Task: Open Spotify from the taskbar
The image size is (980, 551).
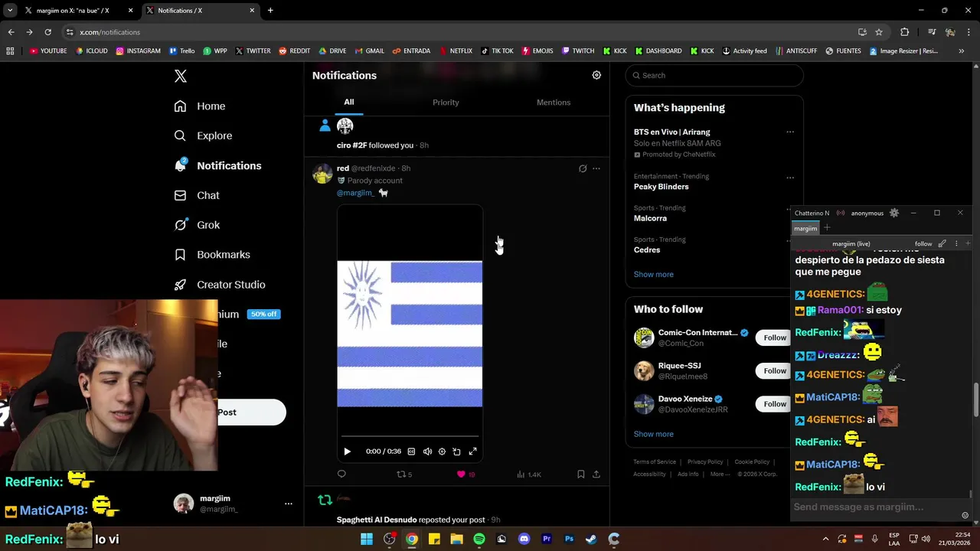Action: [x=479, y=539]
